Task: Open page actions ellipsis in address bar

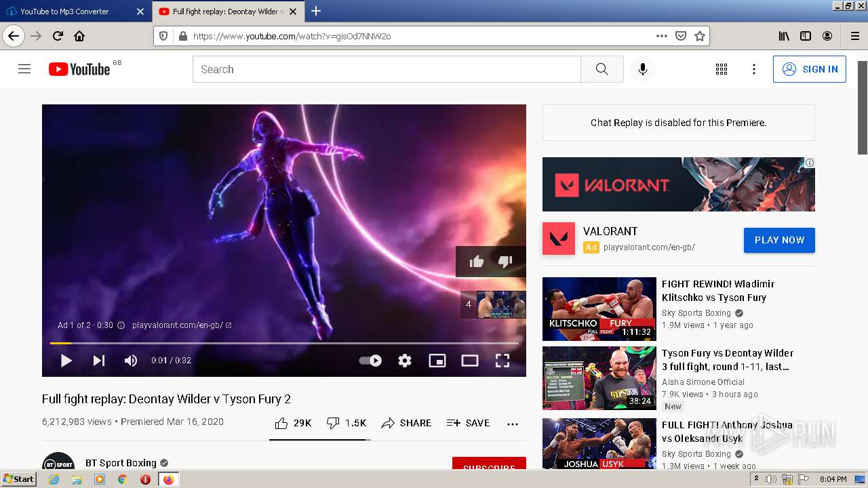Action: (662, 36)
